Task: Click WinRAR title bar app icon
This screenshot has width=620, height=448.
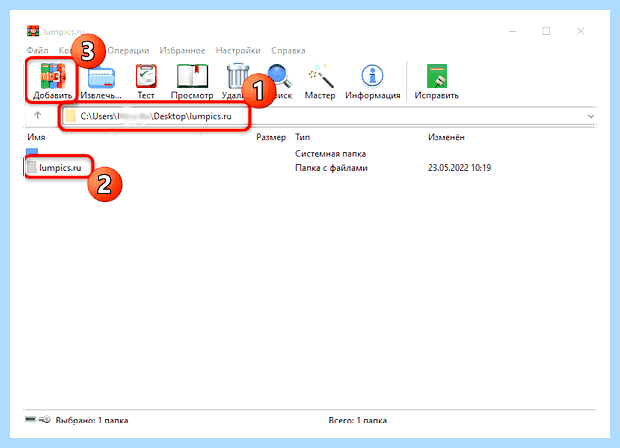Action: (x=33, y=31)
